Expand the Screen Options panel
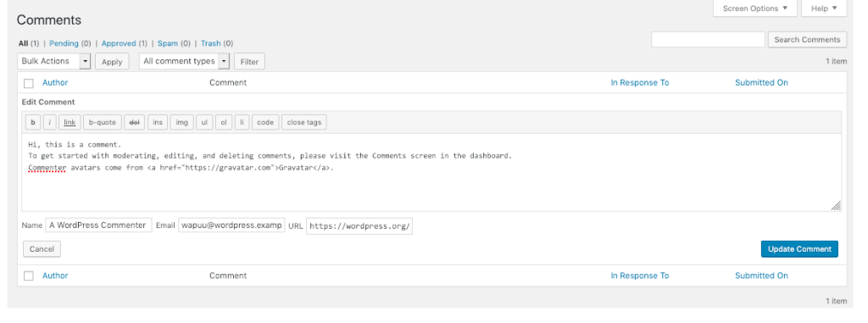 pos(755,8)
